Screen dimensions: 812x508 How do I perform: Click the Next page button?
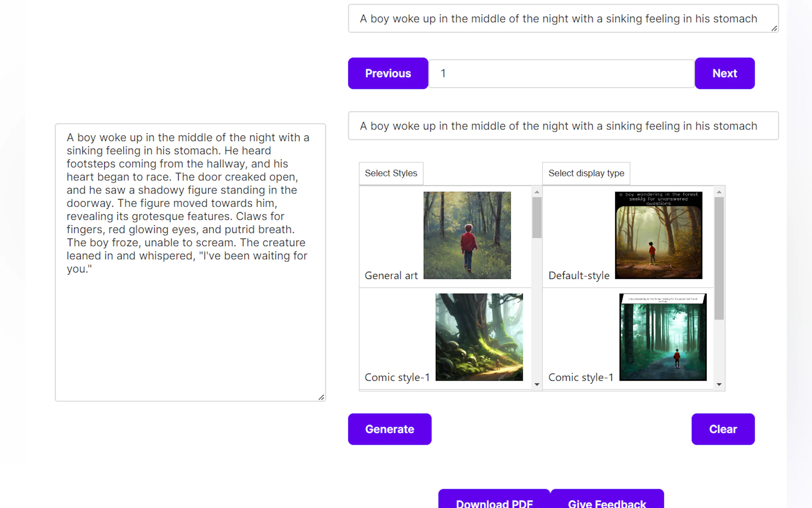point(724,73)
